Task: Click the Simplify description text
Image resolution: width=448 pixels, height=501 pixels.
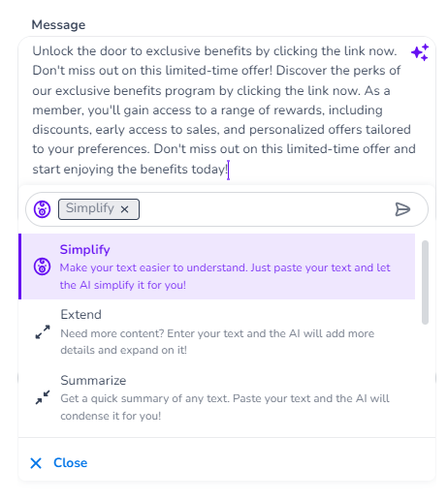Action: coord(225,276)
